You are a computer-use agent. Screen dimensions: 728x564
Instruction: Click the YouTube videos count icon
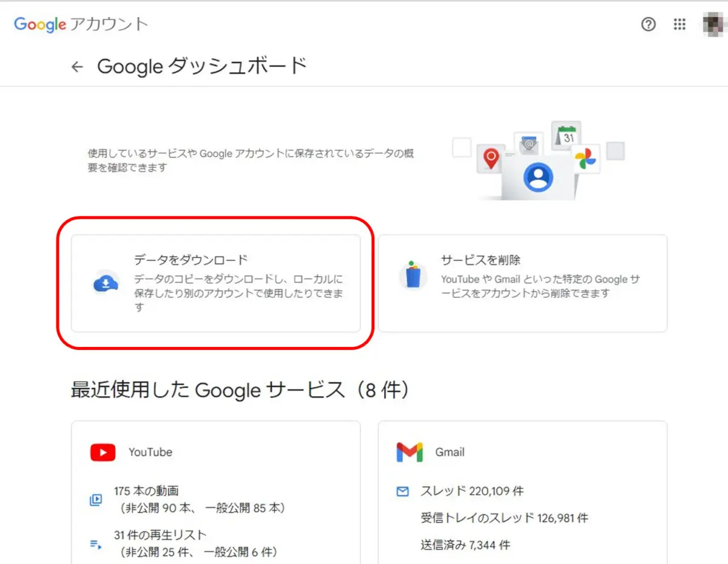(96, 500)
